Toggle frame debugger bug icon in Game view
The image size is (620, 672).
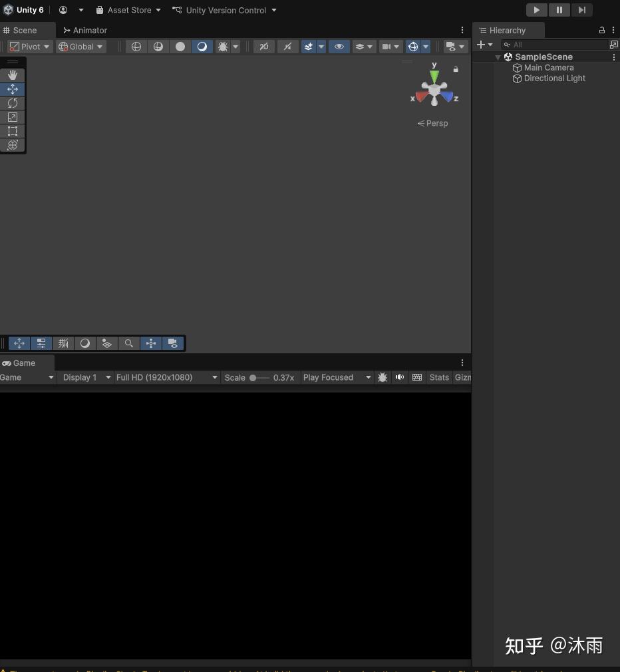coord(383,377)
